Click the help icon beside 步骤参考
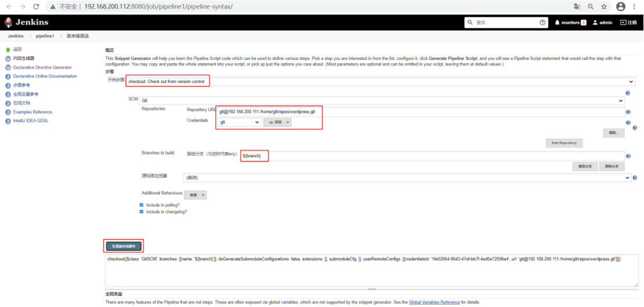 click(8, 85)
